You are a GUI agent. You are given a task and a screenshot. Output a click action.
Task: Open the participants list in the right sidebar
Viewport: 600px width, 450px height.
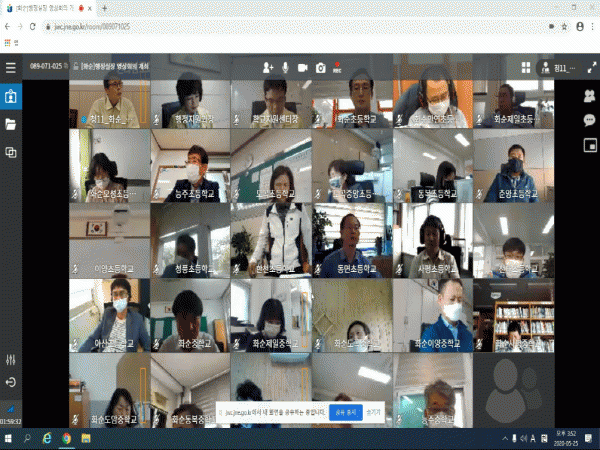click(589, 96)
